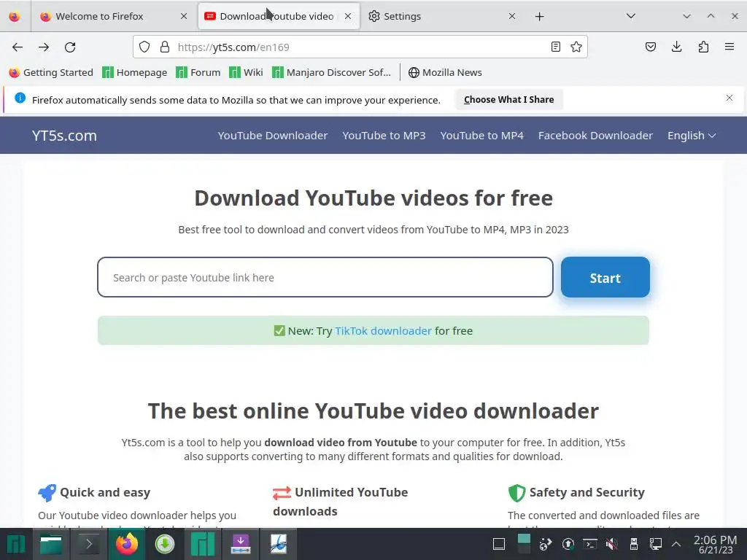
Task: Open the green download manager taskbar icon
Action: 165,544
